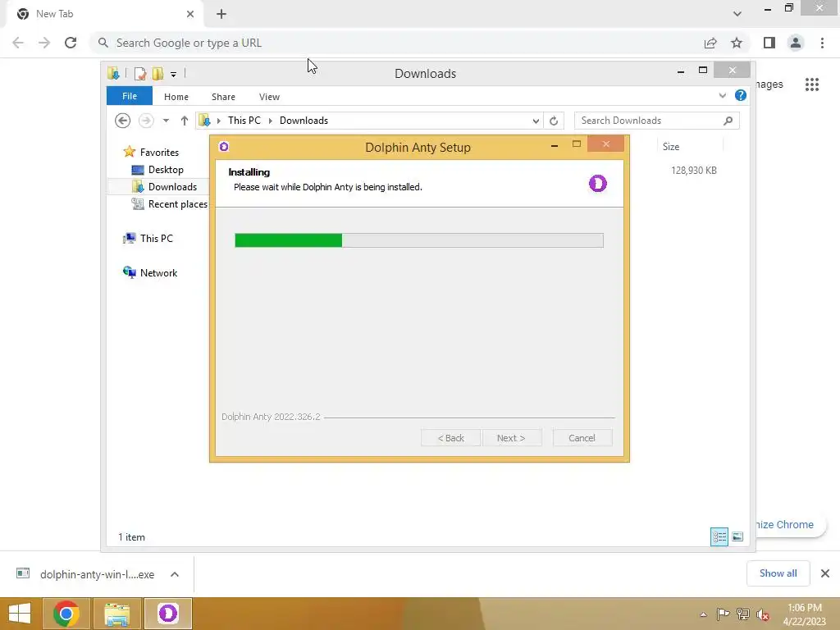This screenshot has width=840, height=630.
Task: Open Chrome three-dot menu
Action: click(822, 43)
